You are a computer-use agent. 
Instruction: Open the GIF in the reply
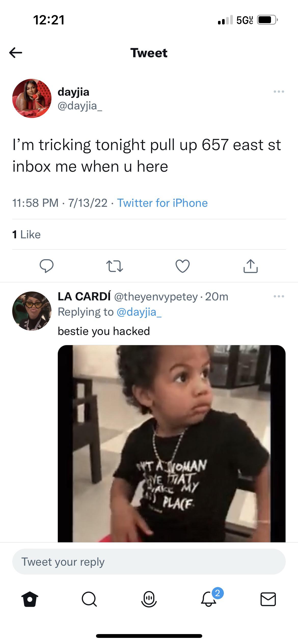[171, 443]
